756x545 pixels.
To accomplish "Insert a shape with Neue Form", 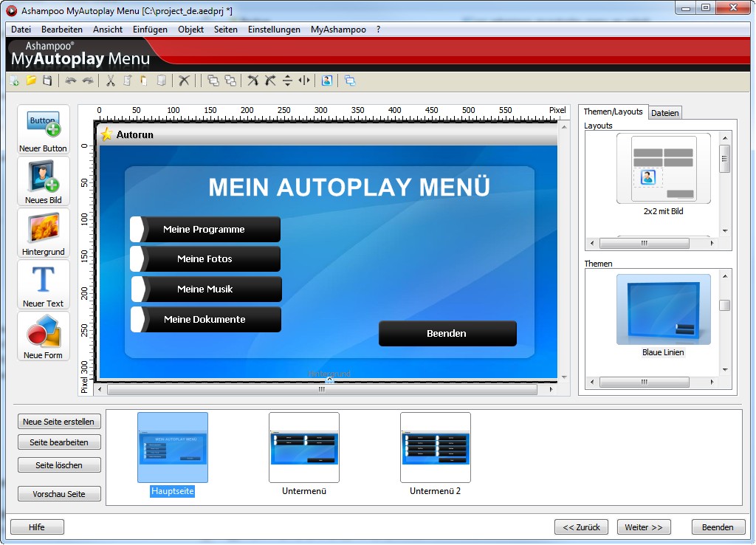I will pos(44,336).
